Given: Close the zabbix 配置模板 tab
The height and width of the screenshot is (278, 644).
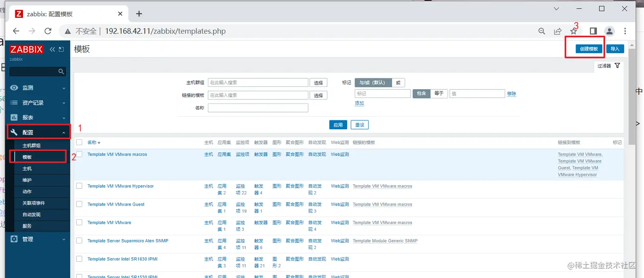Looking at the screenshot, I should [x=120, y=14].
